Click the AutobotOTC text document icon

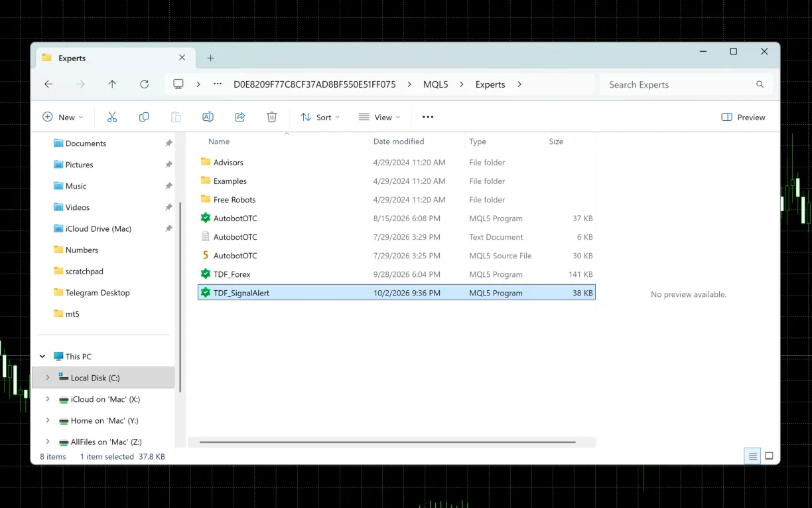[x=206, y=236]
